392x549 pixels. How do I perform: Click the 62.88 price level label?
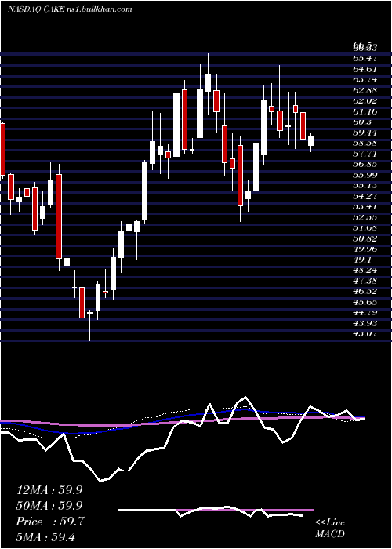[365, 90]
